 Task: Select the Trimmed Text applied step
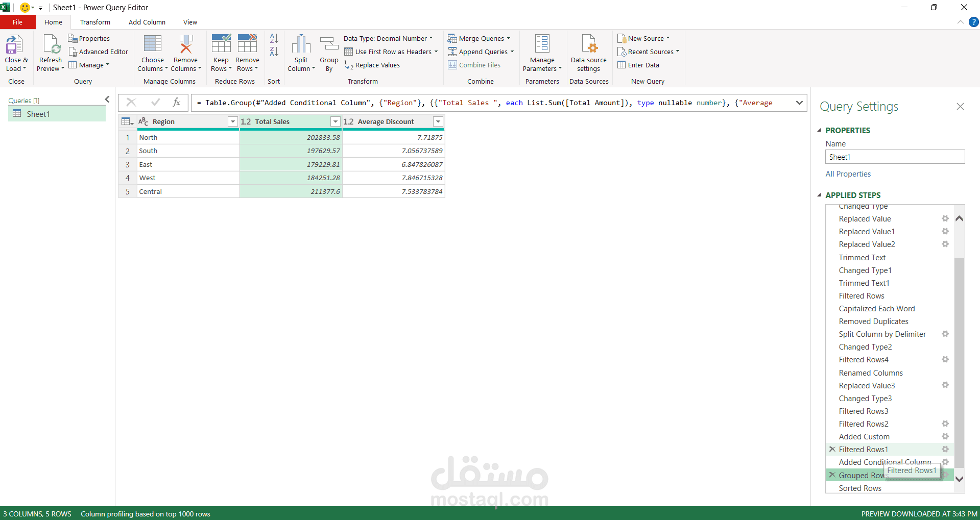(862, 257)
